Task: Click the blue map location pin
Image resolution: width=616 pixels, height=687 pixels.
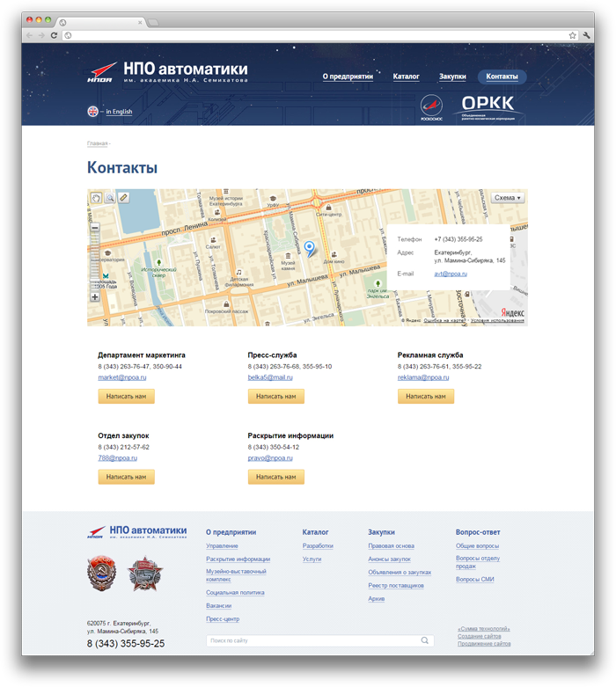Action: point(310,249)
